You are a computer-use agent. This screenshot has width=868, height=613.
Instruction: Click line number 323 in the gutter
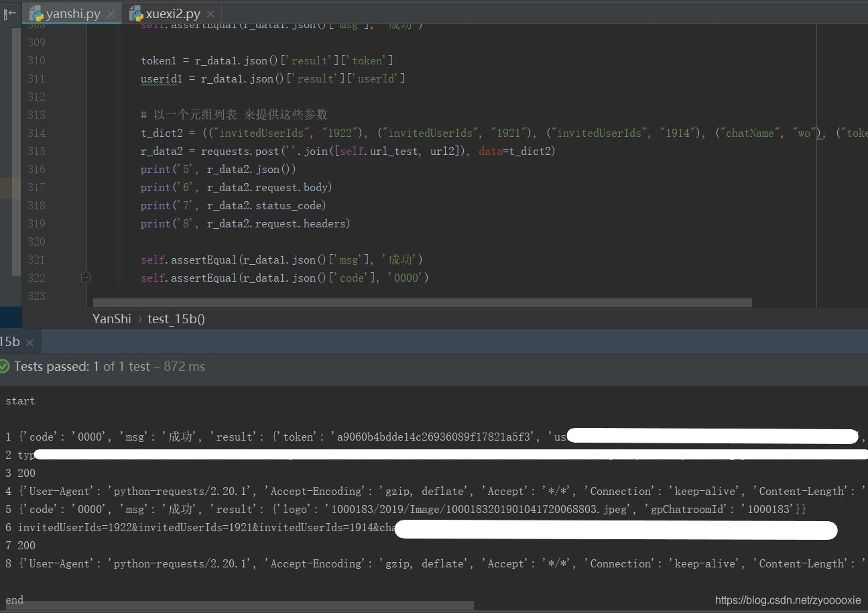36,296
